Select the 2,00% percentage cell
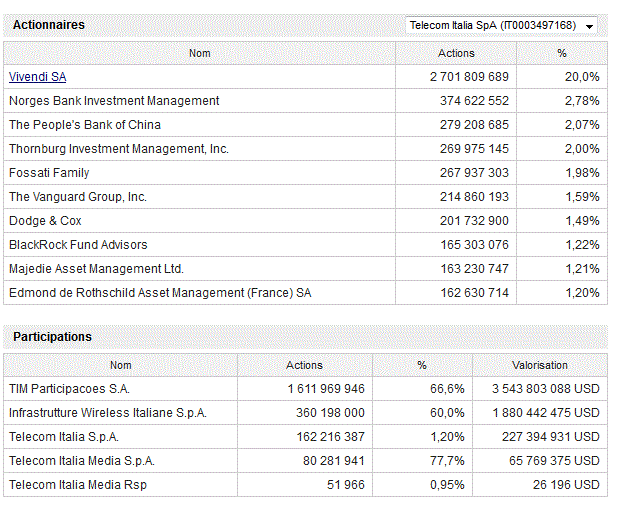 tap(582, 149)
